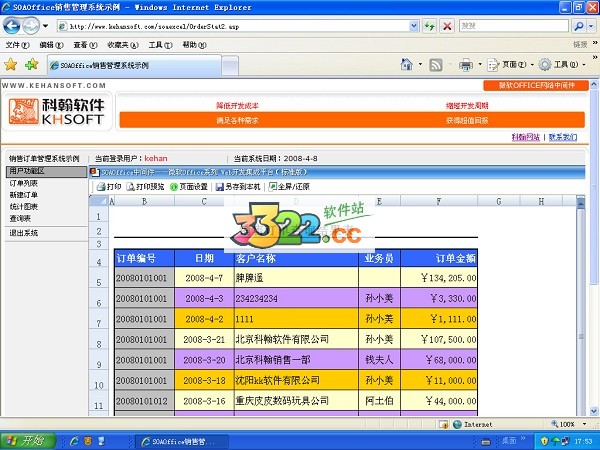Screen dimensions: 600x450
Task: Click the IE quick launch icon
Action: [74, 441]
